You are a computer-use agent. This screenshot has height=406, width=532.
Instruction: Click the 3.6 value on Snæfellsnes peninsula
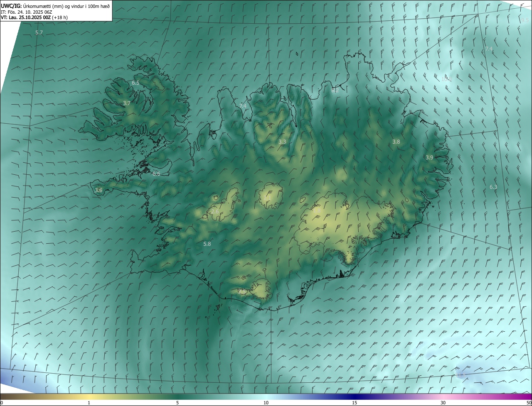point(99,190)
